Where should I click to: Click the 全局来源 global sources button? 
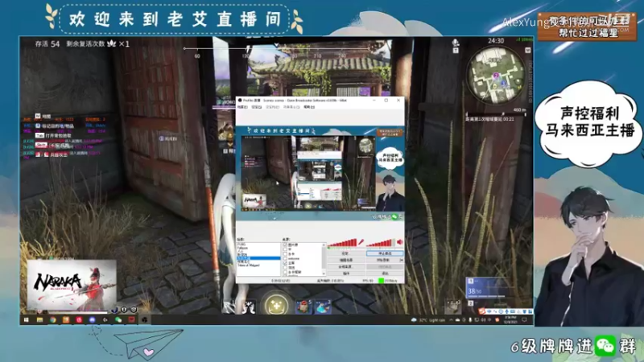coord(346,267)
